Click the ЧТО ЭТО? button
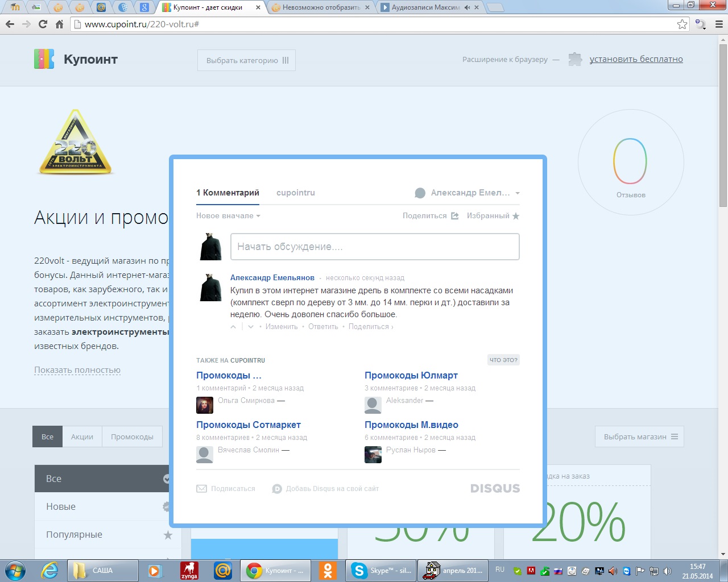The width and height of the screenshot is (728, 582). (x=503, y=360)
